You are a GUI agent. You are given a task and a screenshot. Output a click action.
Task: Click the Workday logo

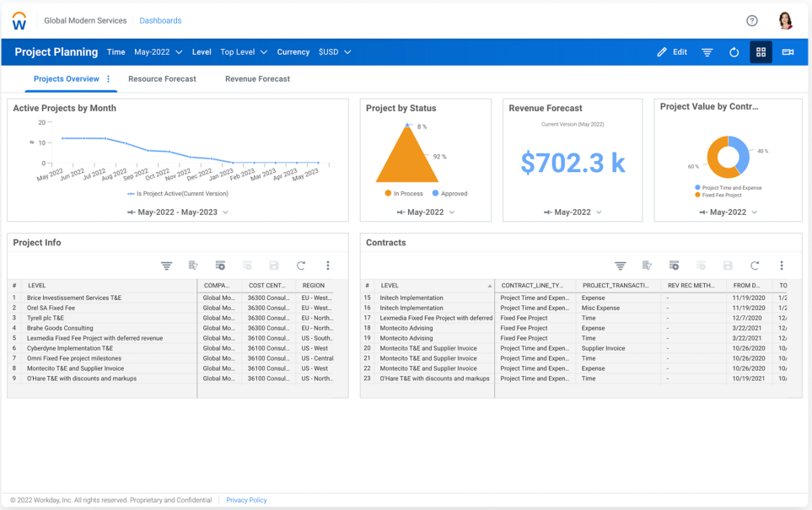coord(19,21)
